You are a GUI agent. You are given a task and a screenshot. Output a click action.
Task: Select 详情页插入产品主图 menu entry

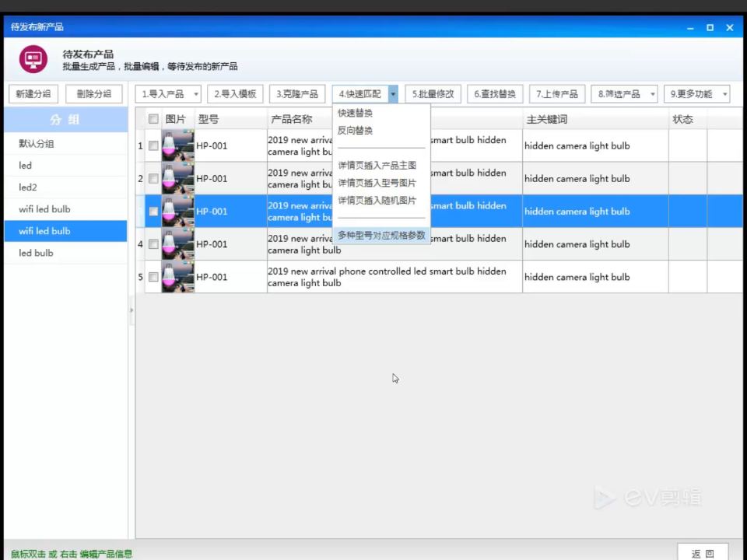coord(377,165)
